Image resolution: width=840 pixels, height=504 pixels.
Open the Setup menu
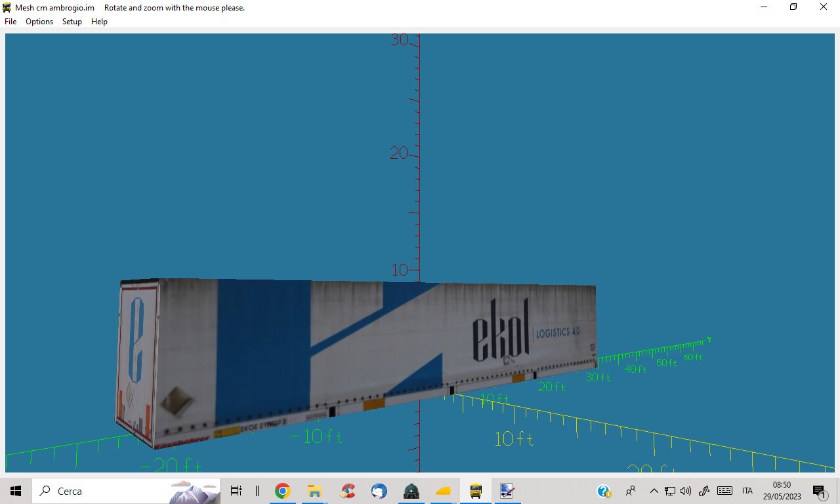[x=72, y=22]
